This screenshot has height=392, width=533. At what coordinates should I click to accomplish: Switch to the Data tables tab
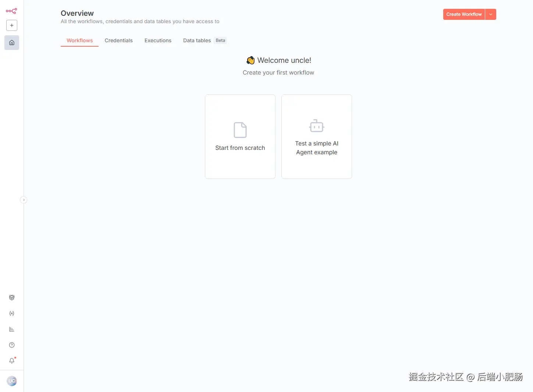(x=197, y=40)
